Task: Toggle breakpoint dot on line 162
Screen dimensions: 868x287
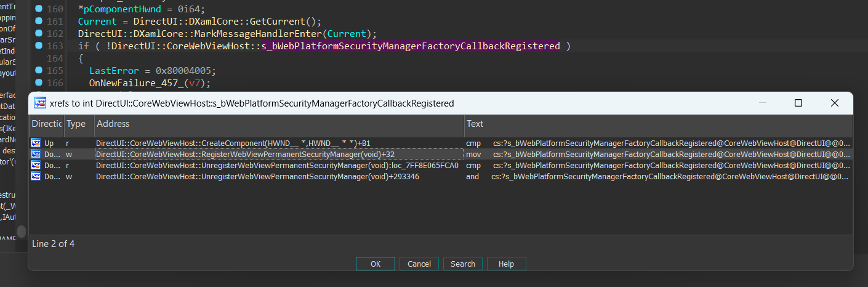Action: (x=39, y=33)
